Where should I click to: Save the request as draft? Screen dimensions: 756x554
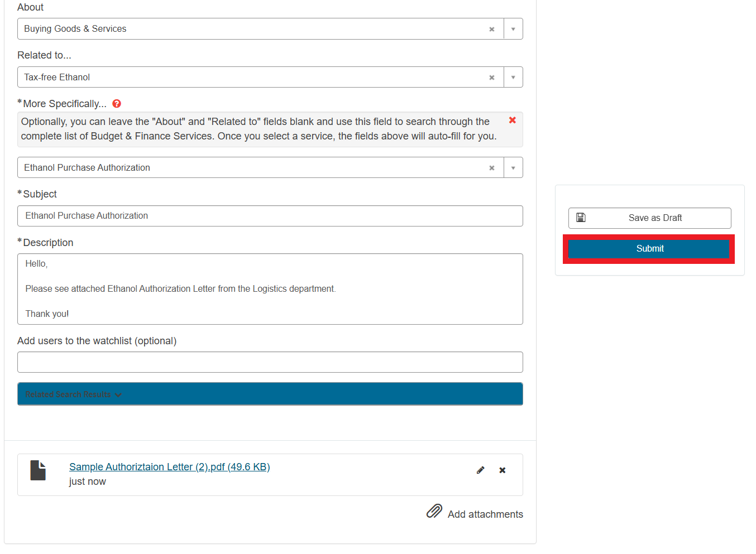(649, 218)
